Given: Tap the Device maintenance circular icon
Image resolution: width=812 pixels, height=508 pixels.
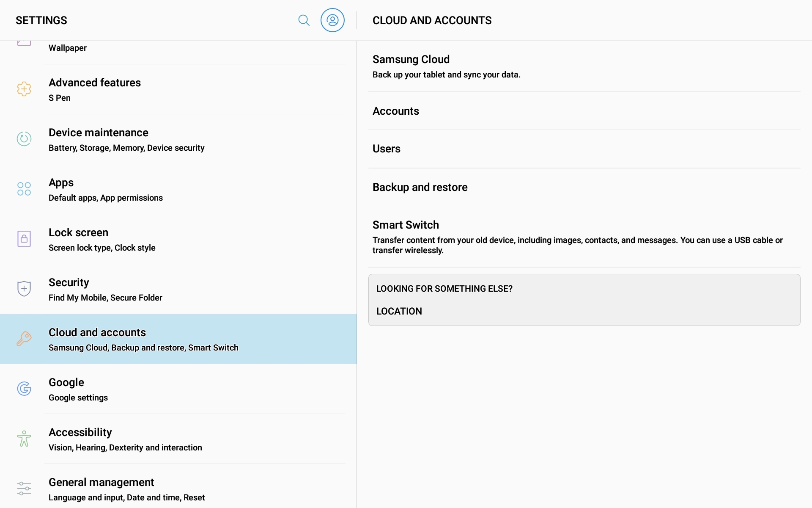Looking at the screenshot, I should tap(24, 139).
